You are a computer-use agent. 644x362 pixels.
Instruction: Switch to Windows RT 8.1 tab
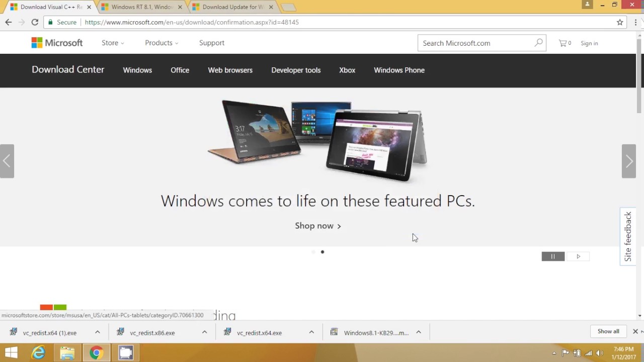(141, 7)
